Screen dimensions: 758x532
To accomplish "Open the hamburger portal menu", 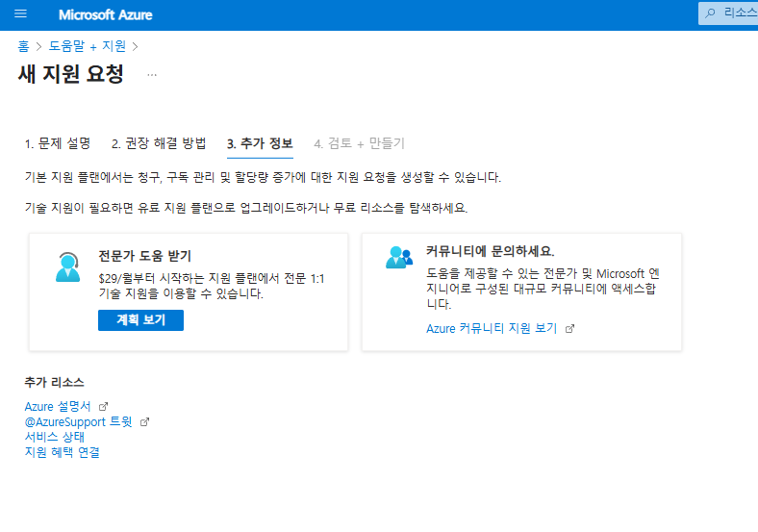I will pyautogui.click(x=20, y=14).
